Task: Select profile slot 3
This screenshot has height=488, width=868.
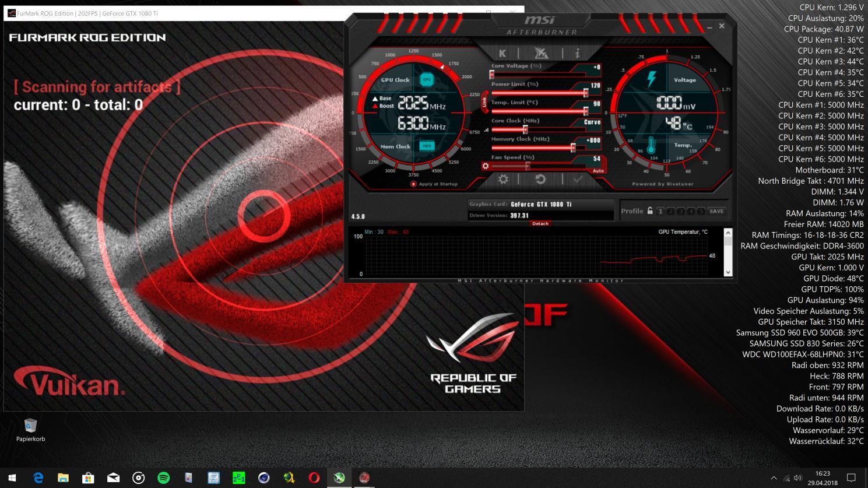Action: click(680, 211)
